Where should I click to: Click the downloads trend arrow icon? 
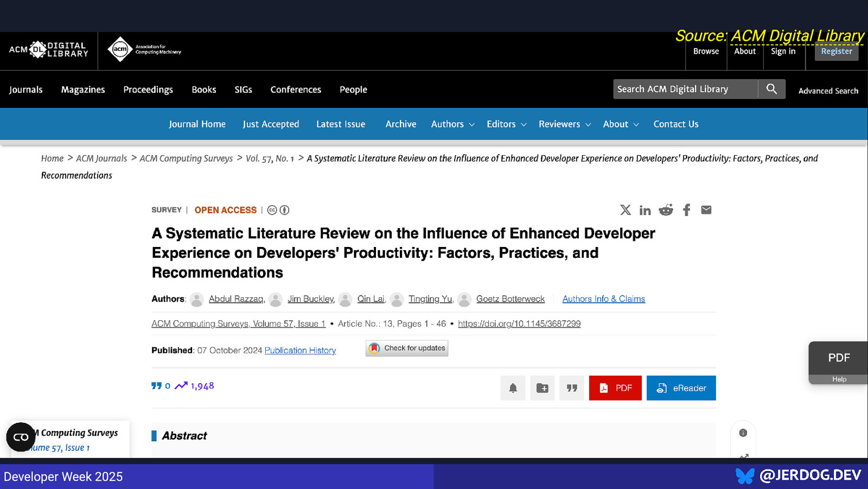[181, 386]
